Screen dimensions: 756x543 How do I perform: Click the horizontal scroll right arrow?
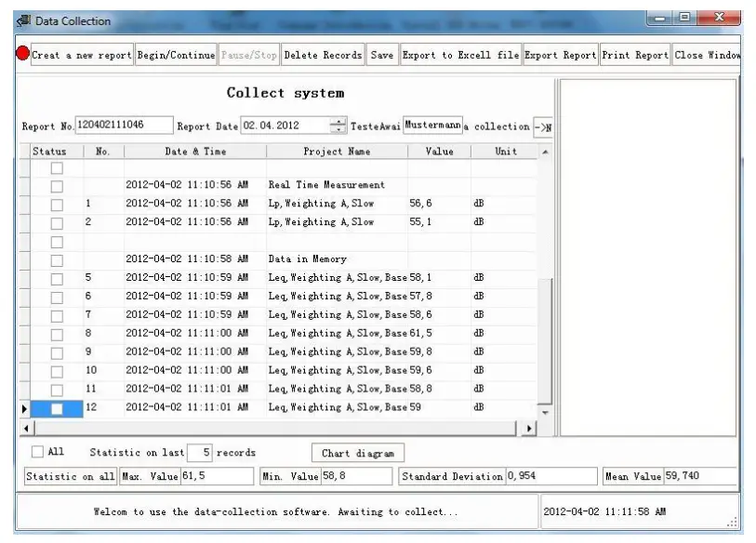tap(529, 429)
